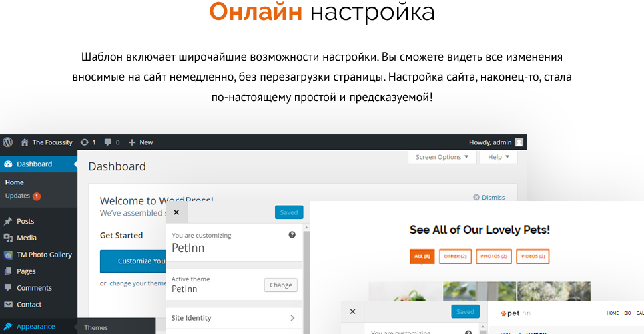Click the Saved button in customizer
The height and width of the screenshot is (334, 644).
click(x=289, y=212)
